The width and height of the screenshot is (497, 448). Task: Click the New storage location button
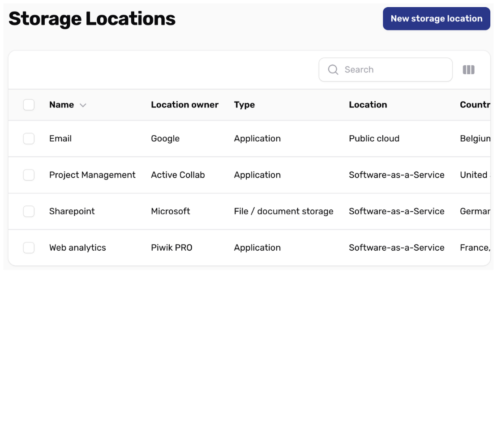[436, 18]
